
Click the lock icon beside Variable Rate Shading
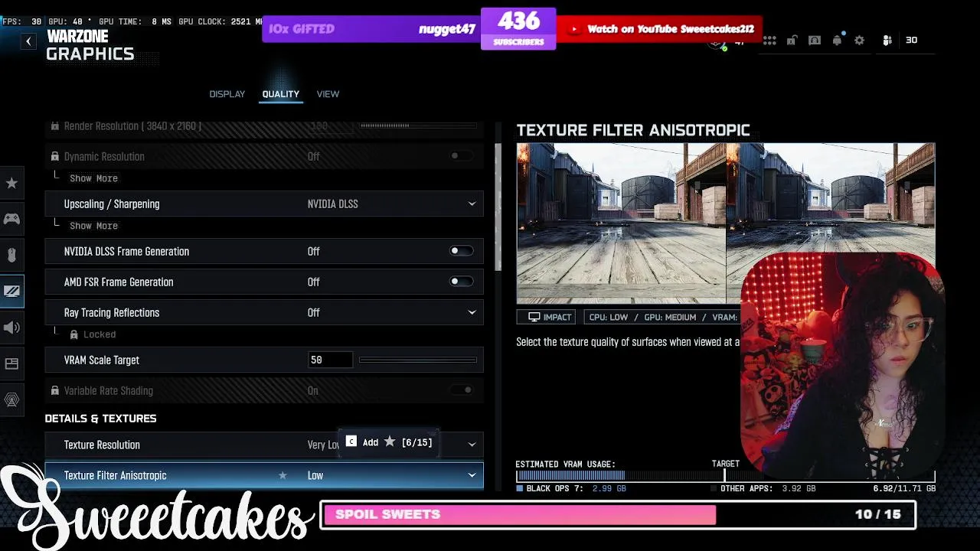point(54,390)
